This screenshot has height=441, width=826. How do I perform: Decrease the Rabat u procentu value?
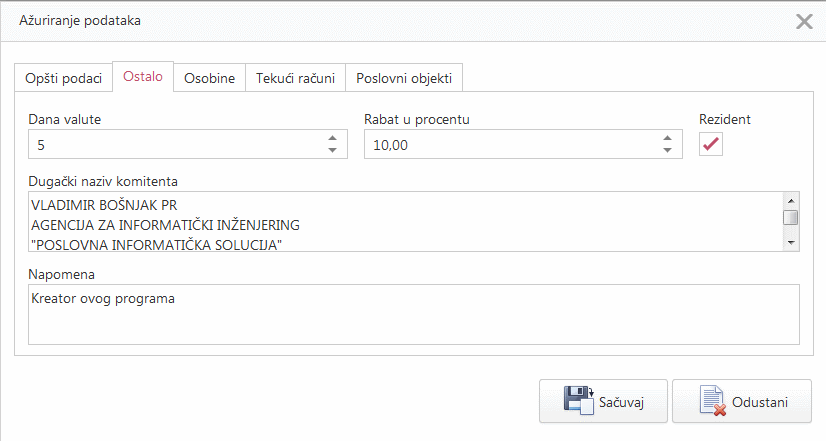click(667, 151)
